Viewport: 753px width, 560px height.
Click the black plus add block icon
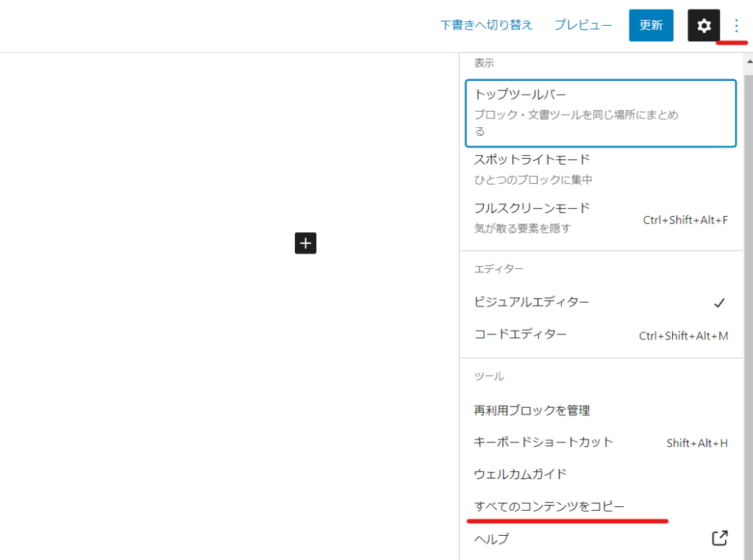pos(305,243)
